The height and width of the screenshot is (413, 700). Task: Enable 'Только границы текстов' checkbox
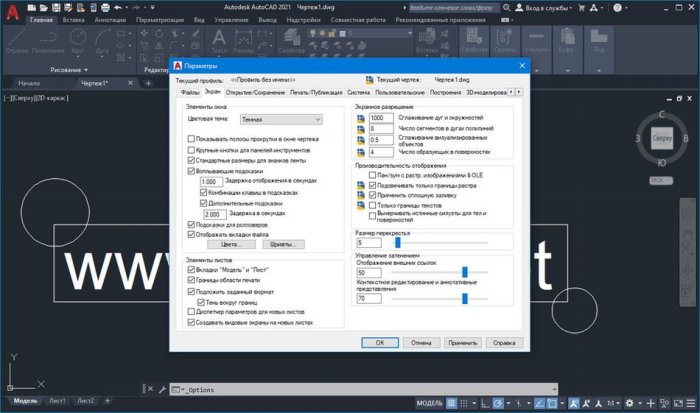[x=372, y=205]
